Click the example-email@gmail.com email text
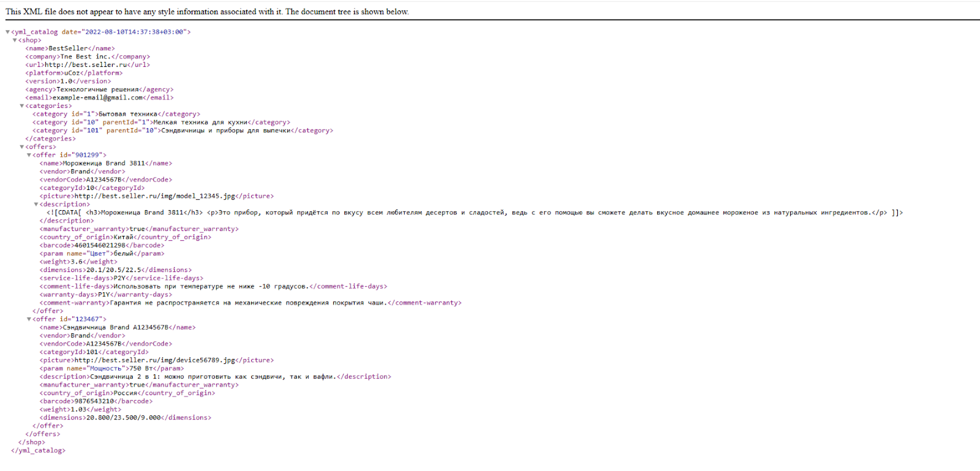The image size is (980, 471). click(98, 97)
